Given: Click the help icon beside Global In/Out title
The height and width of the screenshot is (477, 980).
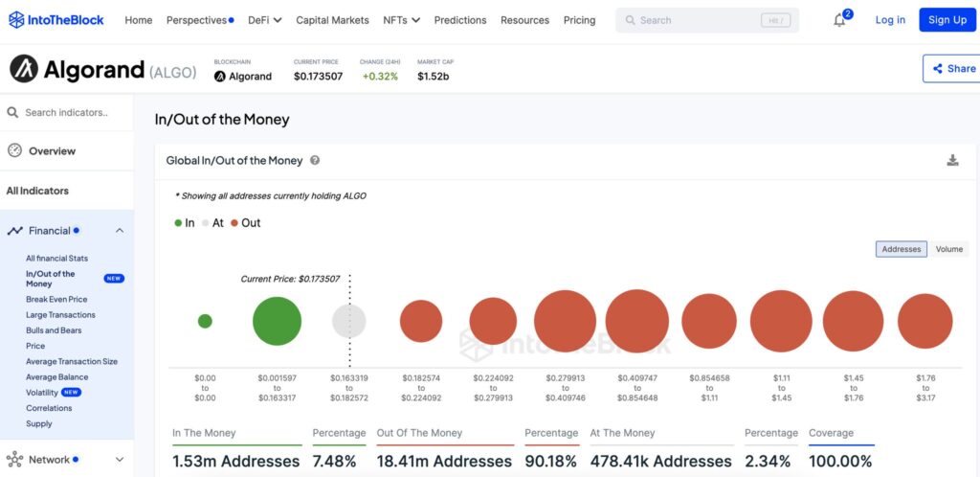Looking at the screenshot, I should pyautogui.click(x=315, y=161).
